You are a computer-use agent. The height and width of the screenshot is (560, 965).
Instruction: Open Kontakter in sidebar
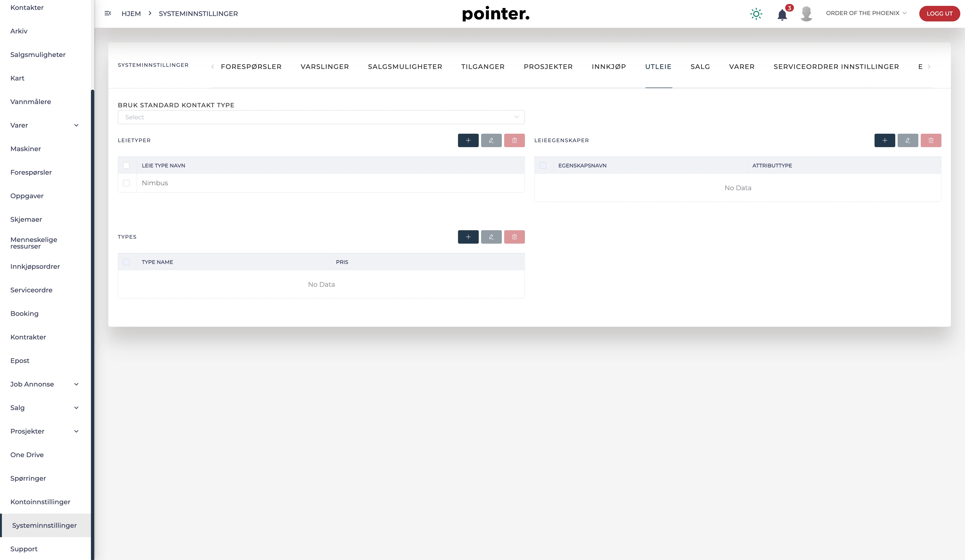point(27,8)
